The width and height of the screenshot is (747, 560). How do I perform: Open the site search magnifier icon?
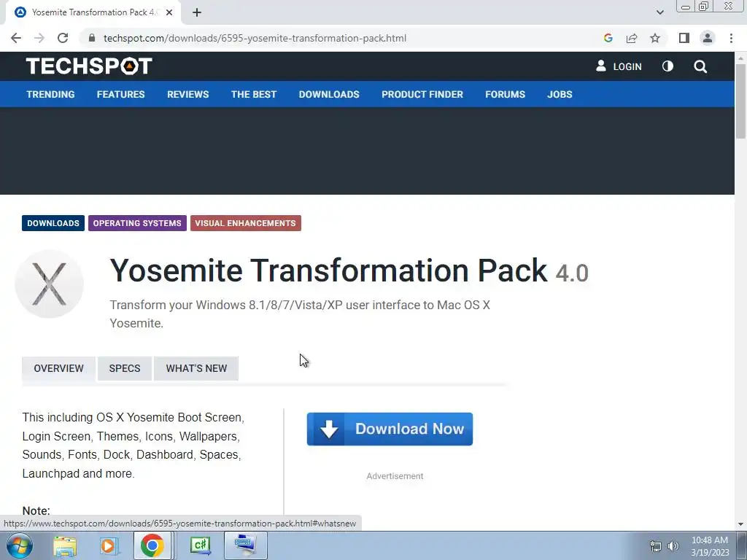pyautogui.click(x=700, y=66)
